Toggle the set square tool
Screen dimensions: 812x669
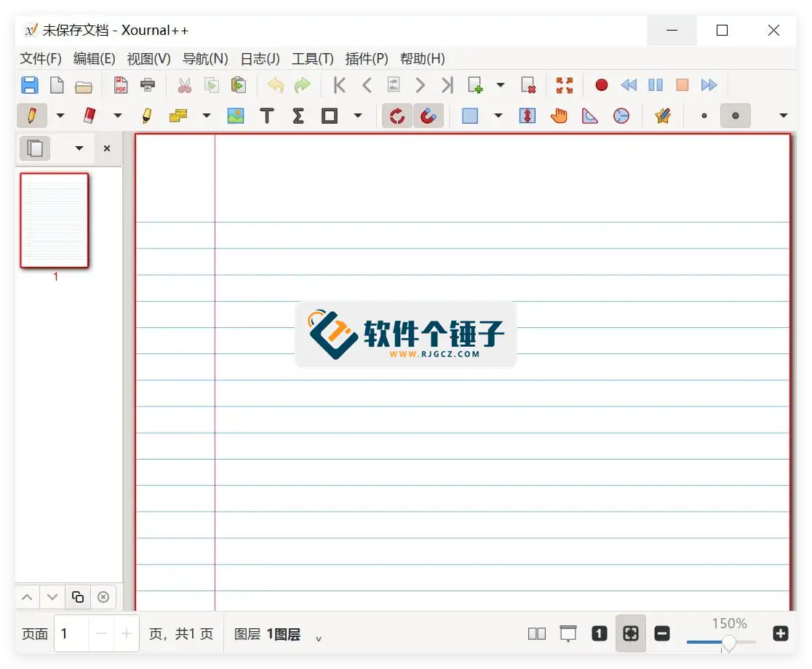click(x=590, y=116)
